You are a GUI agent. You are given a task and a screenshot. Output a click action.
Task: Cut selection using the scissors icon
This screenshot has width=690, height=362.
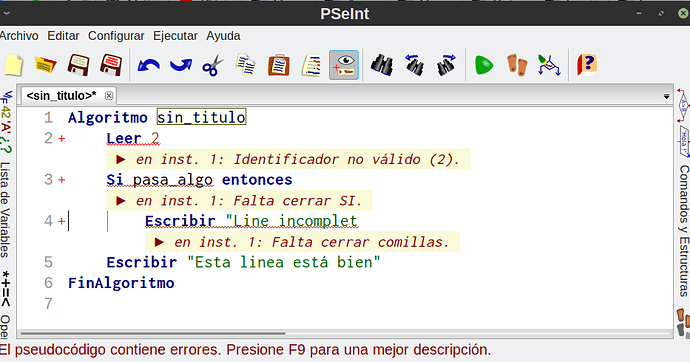click(213, 66)
